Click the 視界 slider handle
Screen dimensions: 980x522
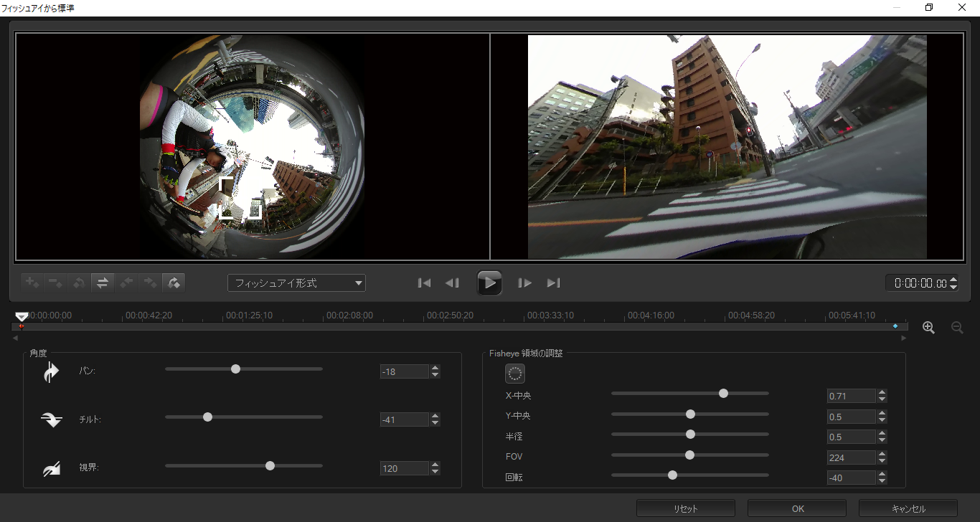point(270,465)
